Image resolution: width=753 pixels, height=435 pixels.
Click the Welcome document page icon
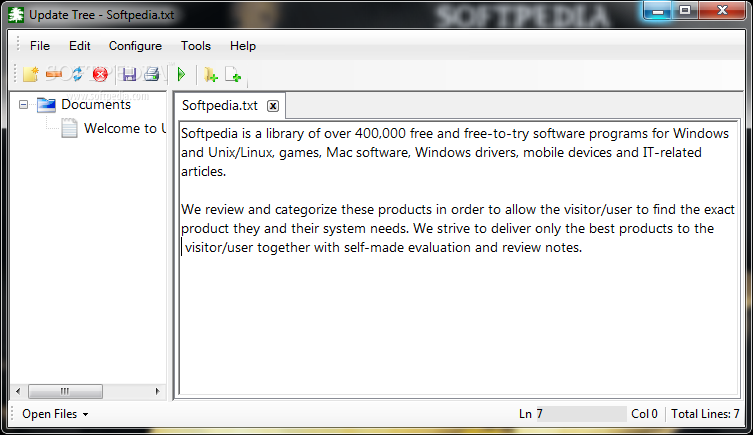[x=69, y=128]
